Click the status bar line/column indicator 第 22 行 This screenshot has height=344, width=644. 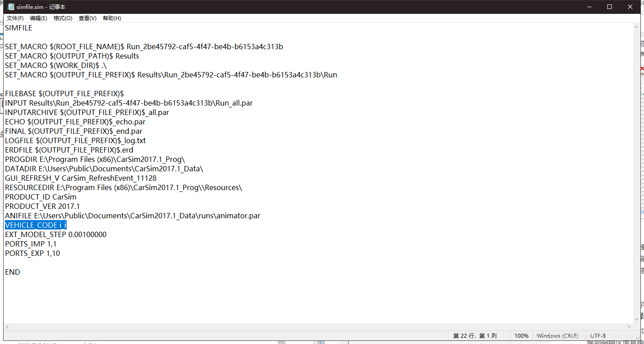click(475, 336)
